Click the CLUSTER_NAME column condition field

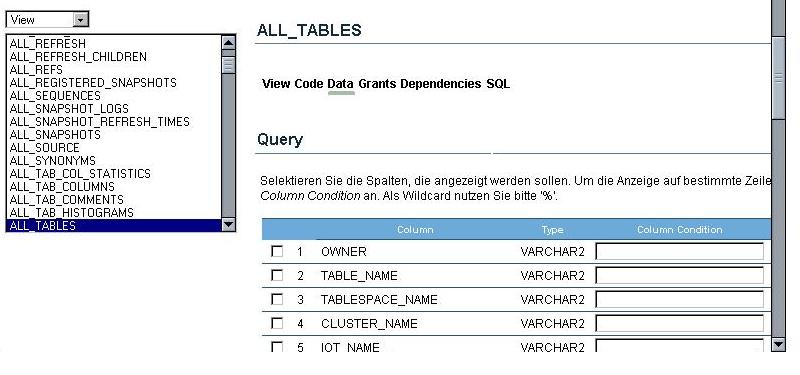point(680,323)
